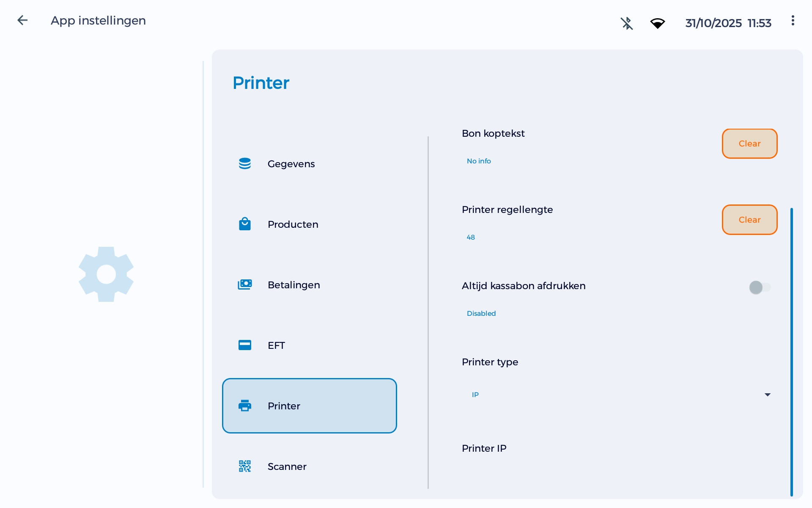Click the WiFi status icon
This screenshot has height=508, width=812.
658,23
